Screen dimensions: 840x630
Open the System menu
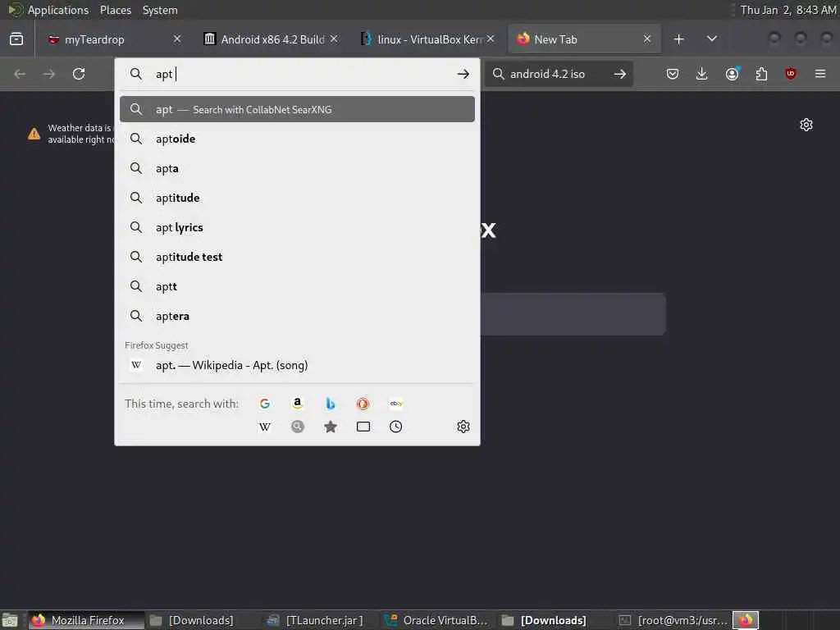160,10
